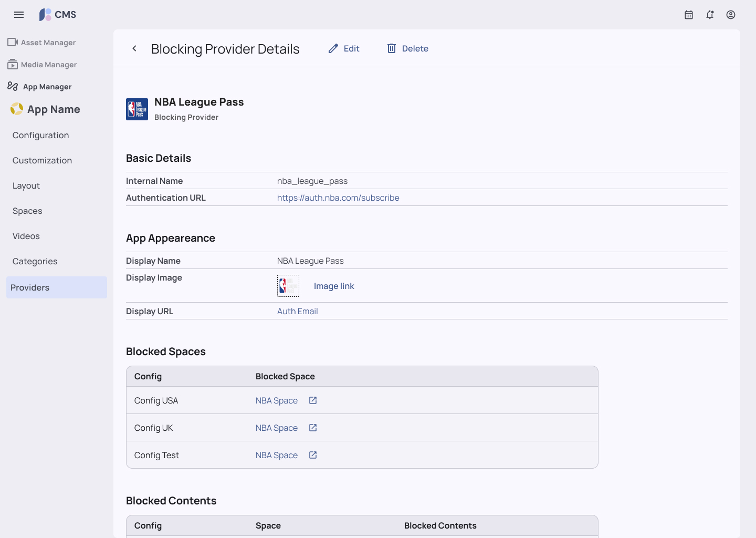Select Providers in the sidebar
756x538 pixels.
57,287
